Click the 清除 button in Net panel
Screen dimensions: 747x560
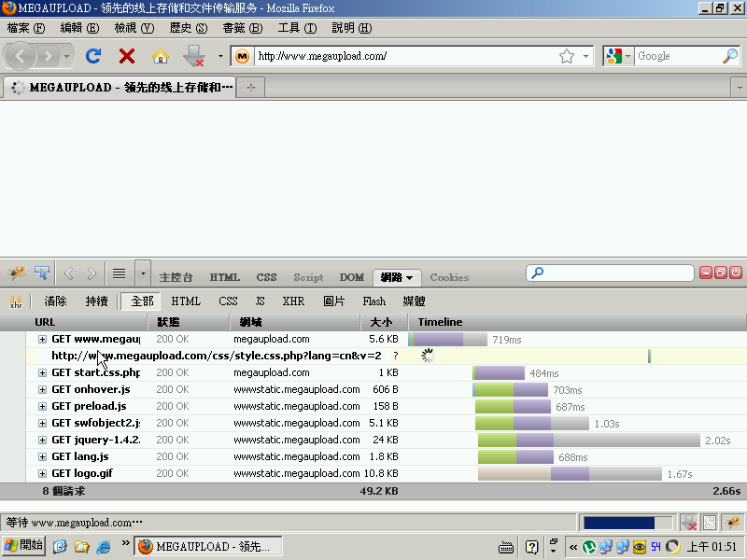tap(55, 301)
